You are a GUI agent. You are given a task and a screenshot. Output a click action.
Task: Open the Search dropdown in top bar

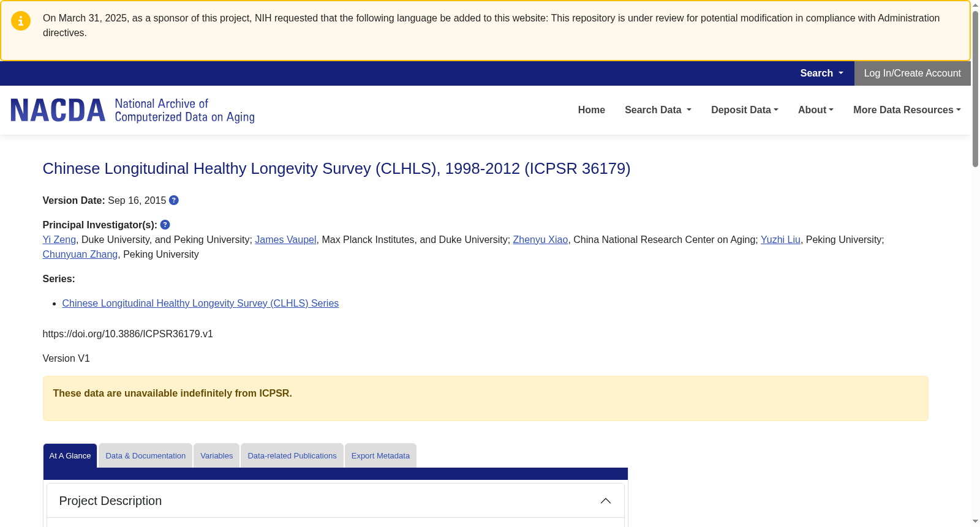821,73
